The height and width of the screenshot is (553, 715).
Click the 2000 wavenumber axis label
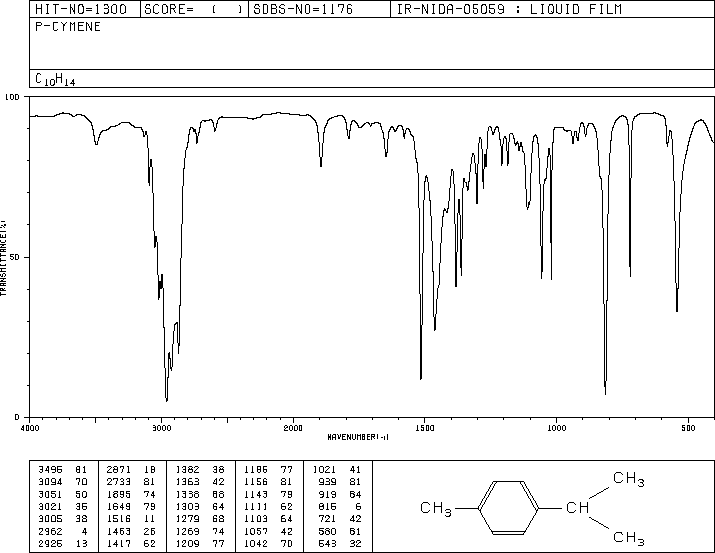point(293,428)
